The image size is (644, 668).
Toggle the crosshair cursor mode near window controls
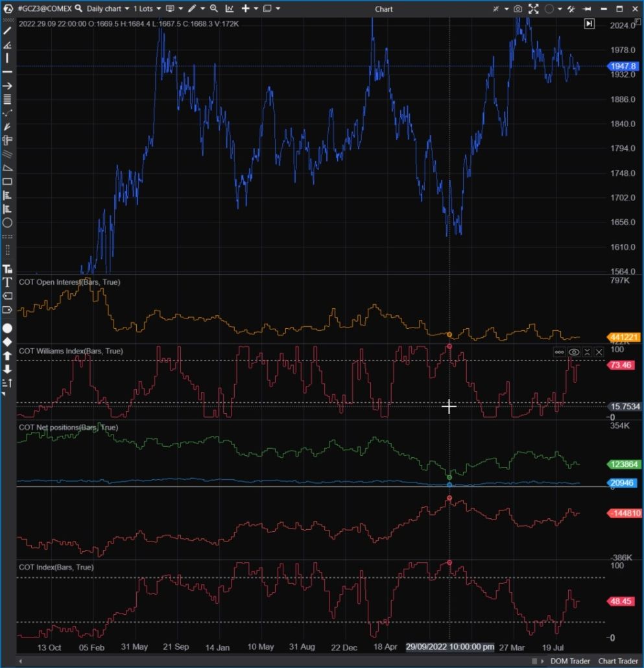pos(495,9)
